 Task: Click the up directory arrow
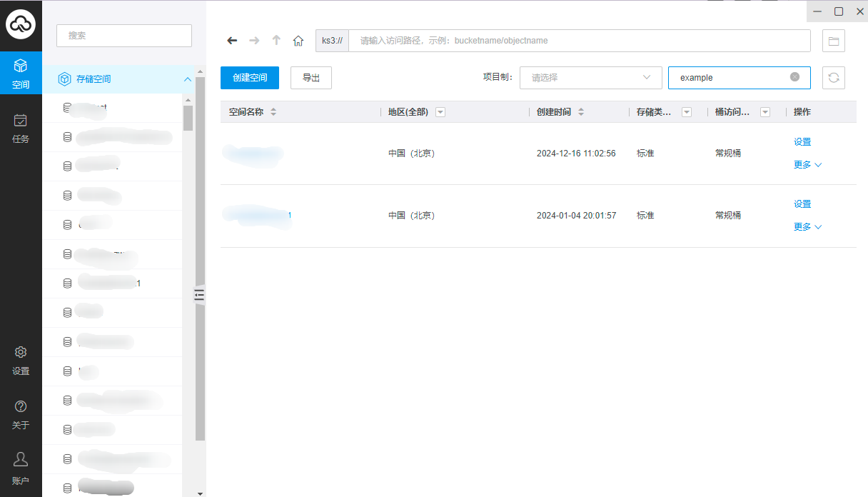coord(276,41)
